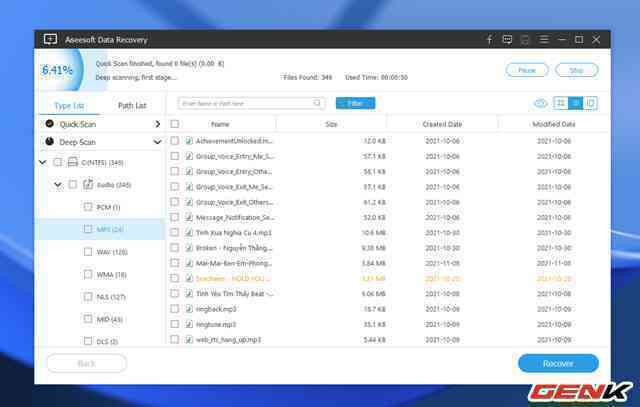Switch to list view icon

(576, 103)
